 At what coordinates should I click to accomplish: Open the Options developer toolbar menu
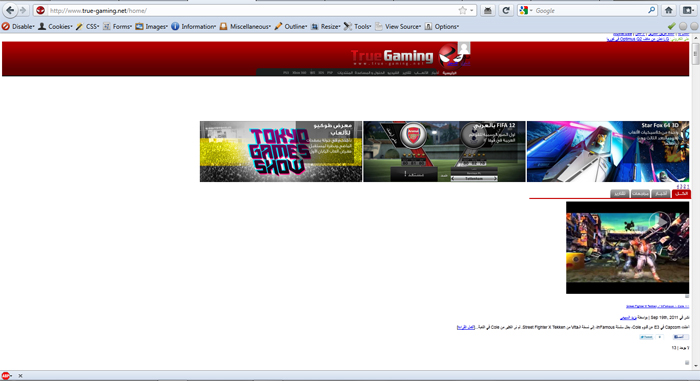[442, 27]
